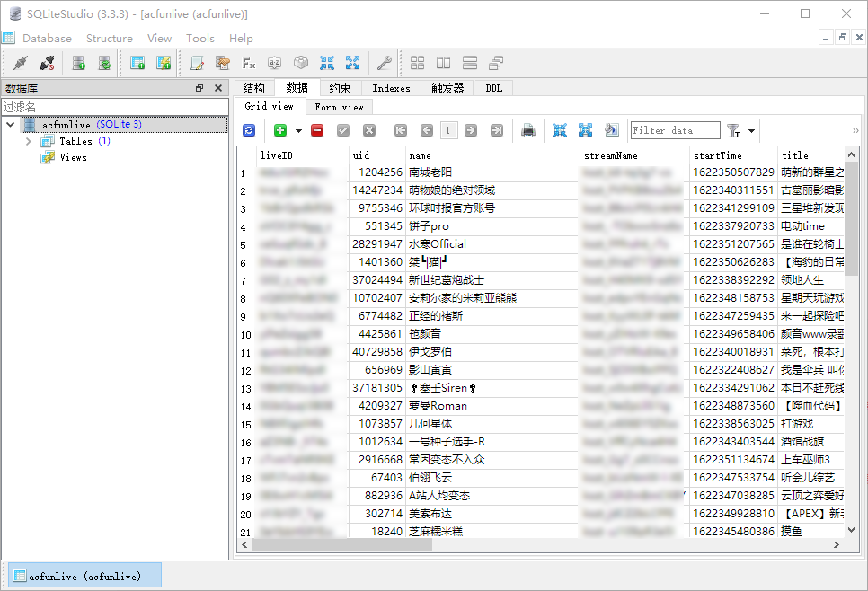The height and width of the screenshot is (591, 868).
Task: Cascade windows using the toolbar icon
Action: (x=496, y=63)
